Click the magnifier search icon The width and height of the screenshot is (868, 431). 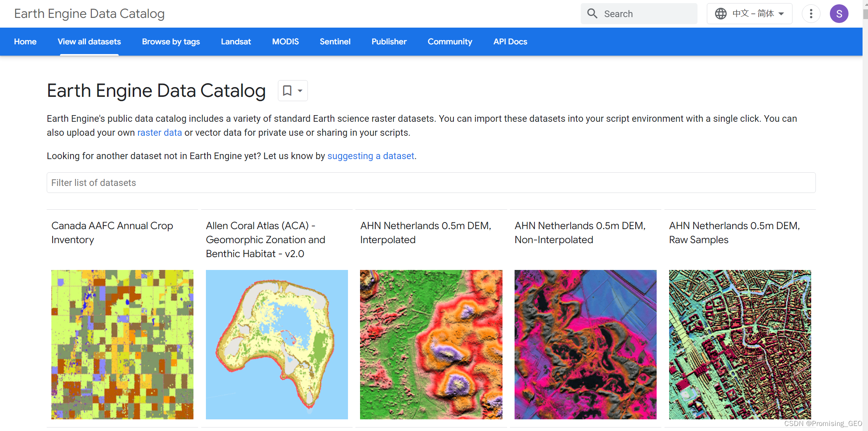[592, 14]
